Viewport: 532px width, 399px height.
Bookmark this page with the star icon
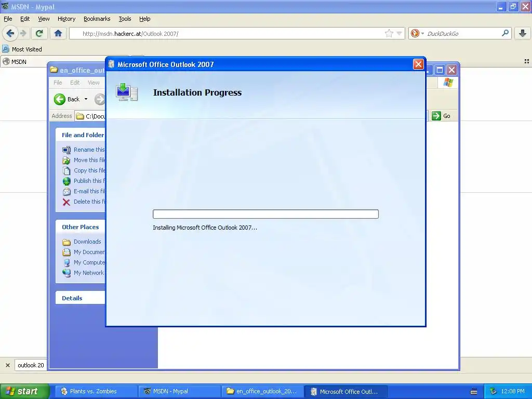coord(389,33)
